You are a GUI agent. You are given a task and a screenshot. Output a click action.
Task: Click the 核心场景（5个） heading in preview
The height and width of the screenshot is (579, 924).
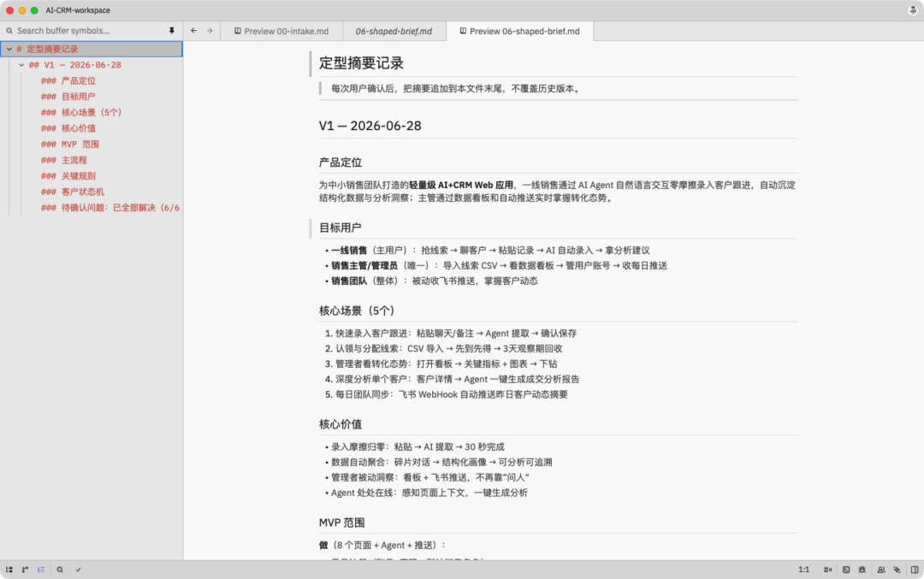point(357,311)
